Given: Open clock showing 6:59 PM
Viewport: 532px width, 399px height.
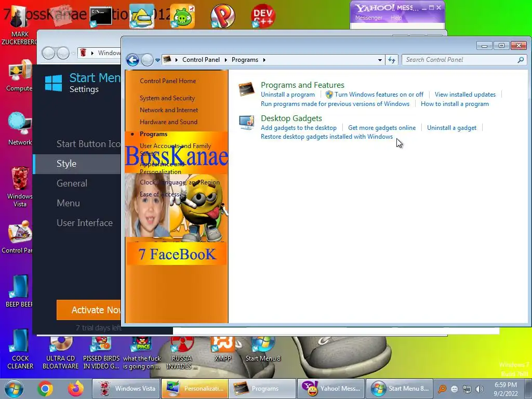Looking at the screenshot, I should [506, 389].
